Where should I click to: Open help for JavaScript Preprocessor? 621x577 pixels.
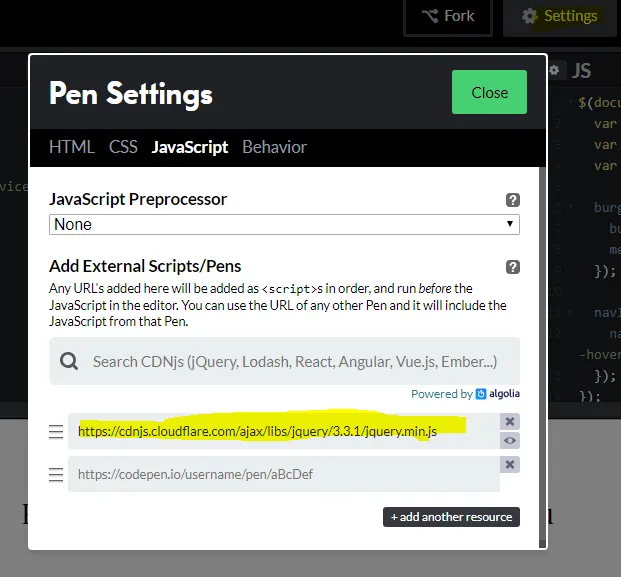(513, 200)
